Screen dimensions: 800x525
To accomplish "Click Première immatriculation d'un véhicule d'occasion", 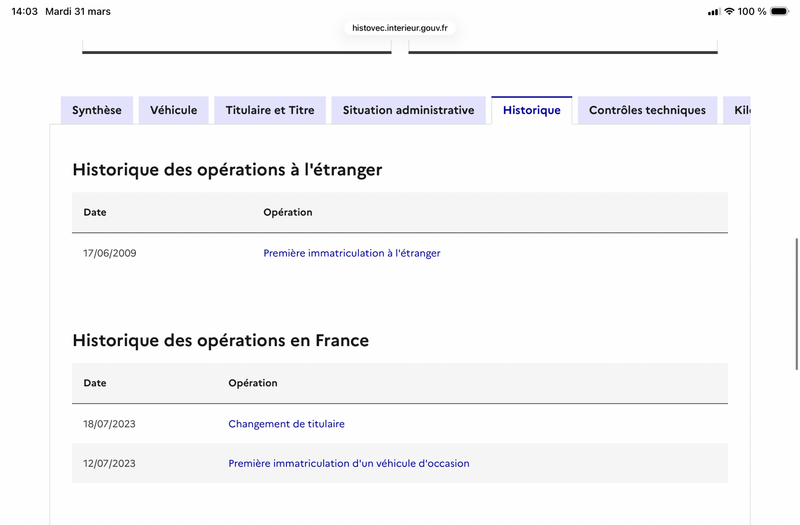I will (349, 463).
